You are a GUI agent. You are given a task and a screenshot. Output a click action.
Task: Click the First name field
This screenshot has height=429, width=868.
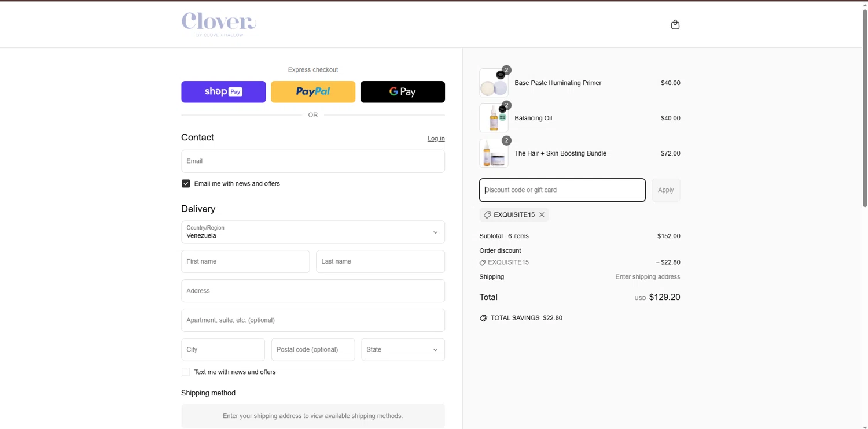click(245, 261)
